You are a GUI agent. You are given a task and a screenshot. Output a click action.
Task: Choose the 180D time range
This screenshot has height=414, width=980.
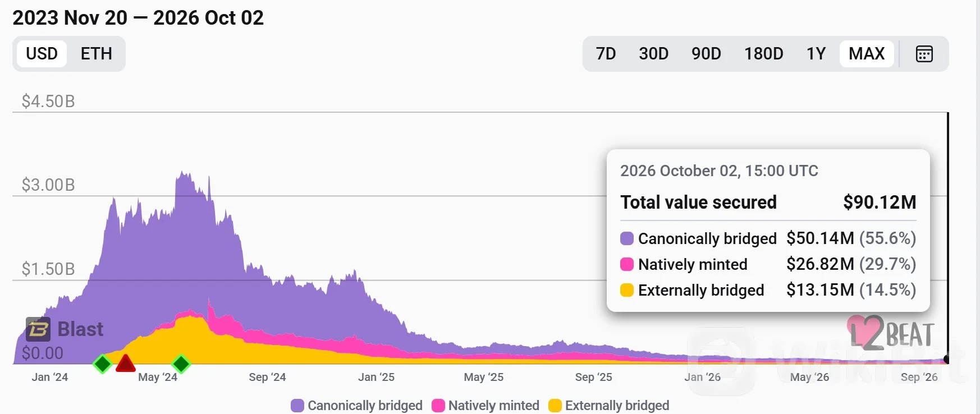[763, 54]
